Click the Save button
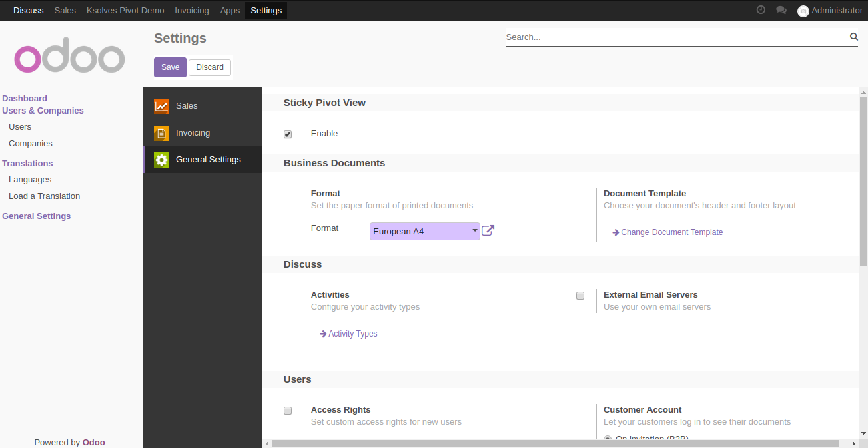Viewport: 868px width, 448px height. (170, 67)
